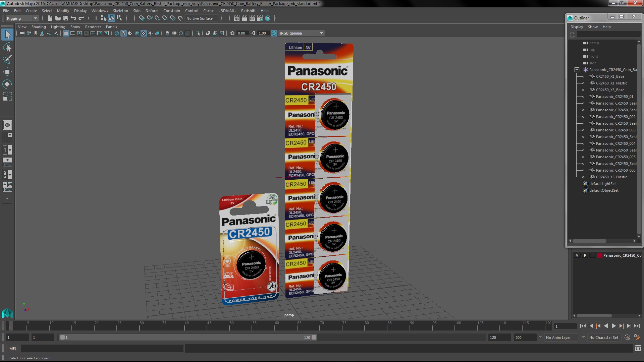Image resolution: width=644 pixels, height=362 pixels.
Task: Choose the Move tool
Action: 7,72
